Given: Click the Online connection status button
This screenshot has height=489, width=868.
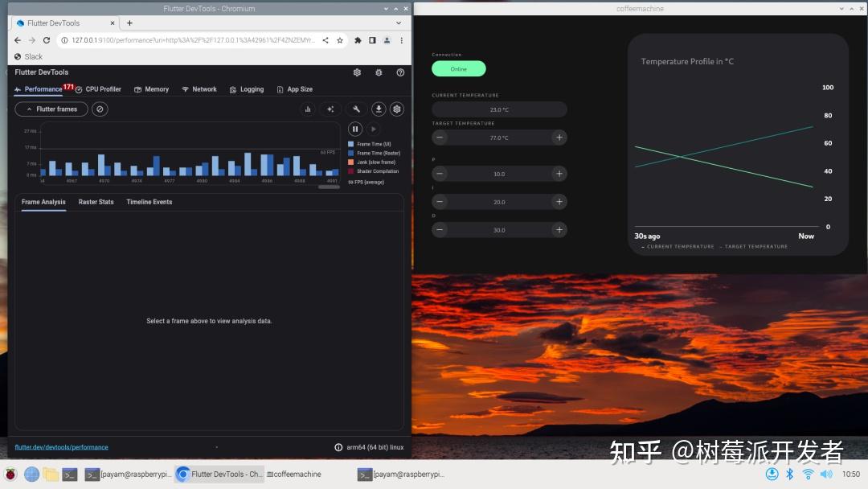Looking at the screenshot, I should click(x=459, y=69).
